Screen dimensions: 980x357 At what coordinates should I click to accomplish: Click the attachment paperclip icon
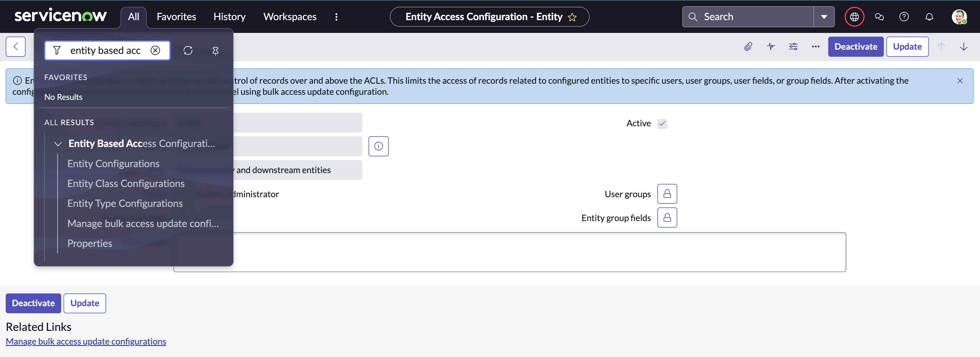(748, 47)
